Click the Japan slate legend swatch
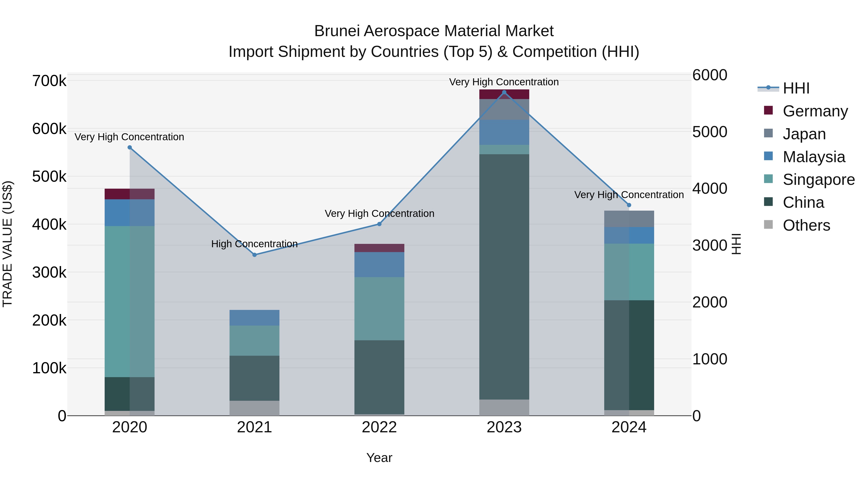This screenshot has height=488, width=868. click(768, 133)
